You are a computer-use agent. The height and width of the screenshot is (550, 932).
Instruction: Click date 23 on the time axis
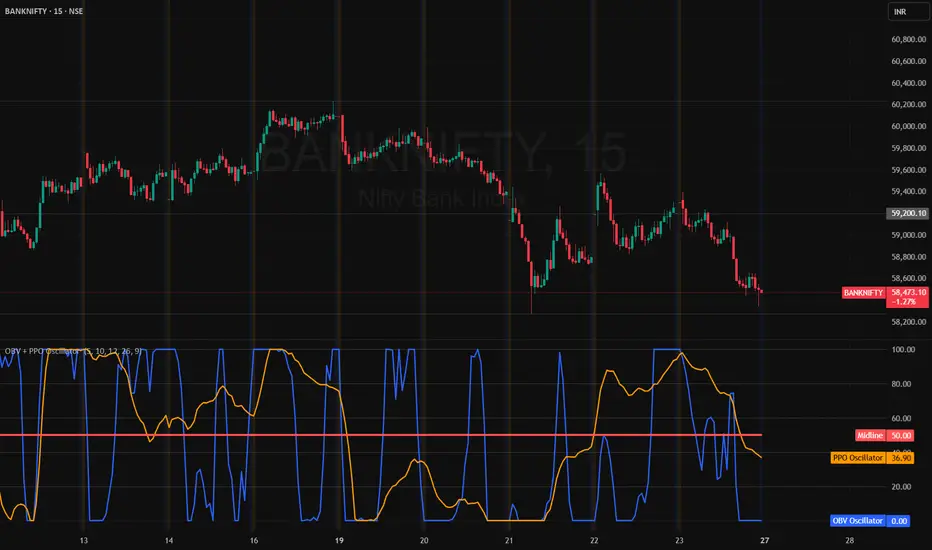679,540
